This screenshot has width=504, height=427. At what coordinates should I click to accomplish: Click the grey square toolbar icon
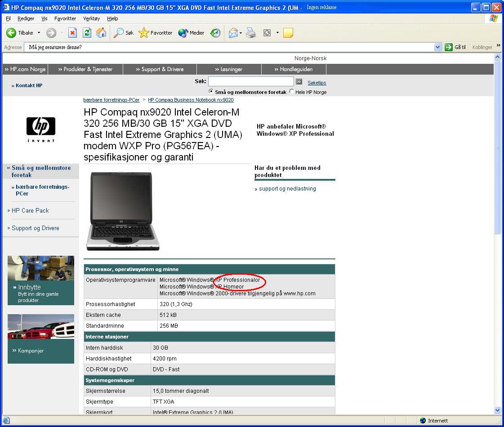coord(267,33)
